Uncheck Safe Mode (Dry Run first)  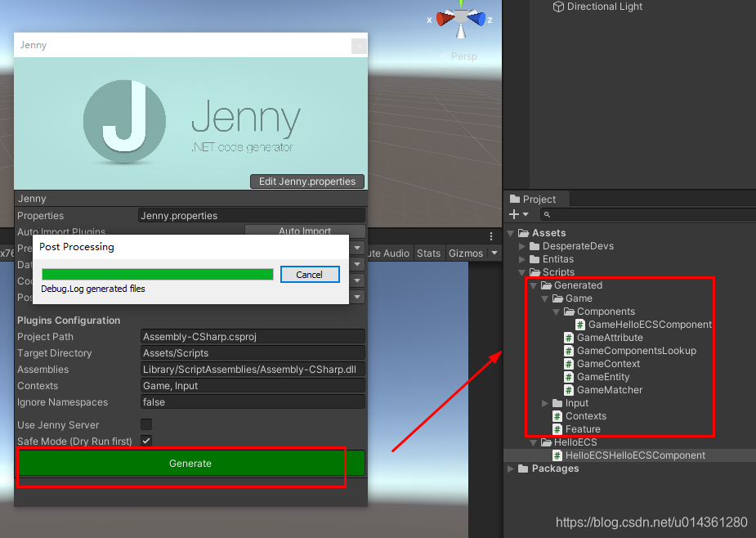click(x=145, y=441)
